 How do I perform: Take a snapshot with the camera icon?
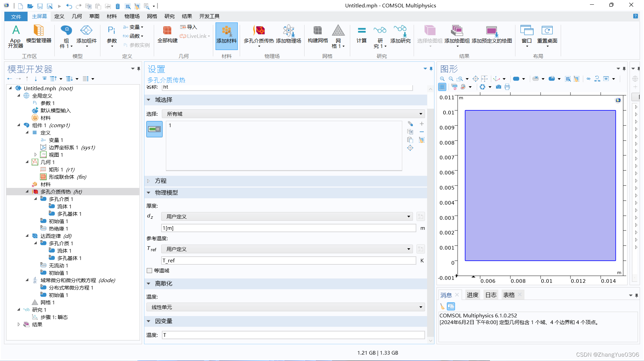(x=499, y=87)
